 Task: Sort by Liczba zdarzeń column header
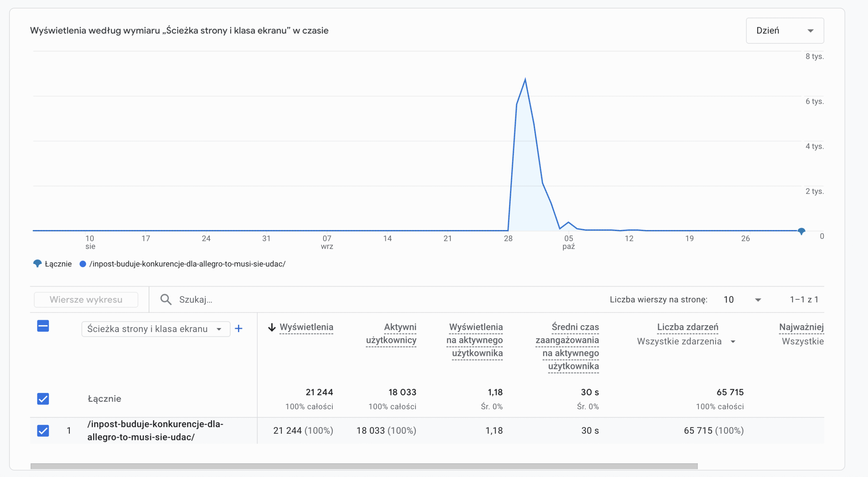click(x=687, y=327)
